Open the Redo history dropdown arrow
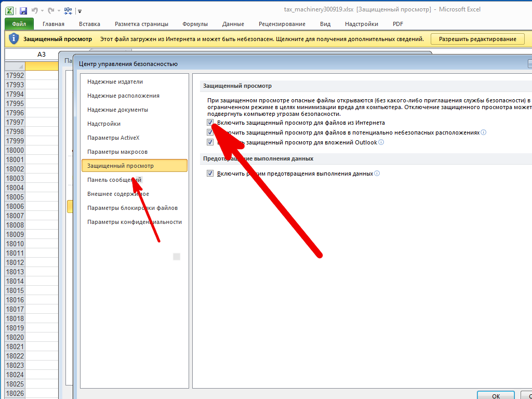The height and width of the screenshot is (399, 532). [x=59, y=11]
